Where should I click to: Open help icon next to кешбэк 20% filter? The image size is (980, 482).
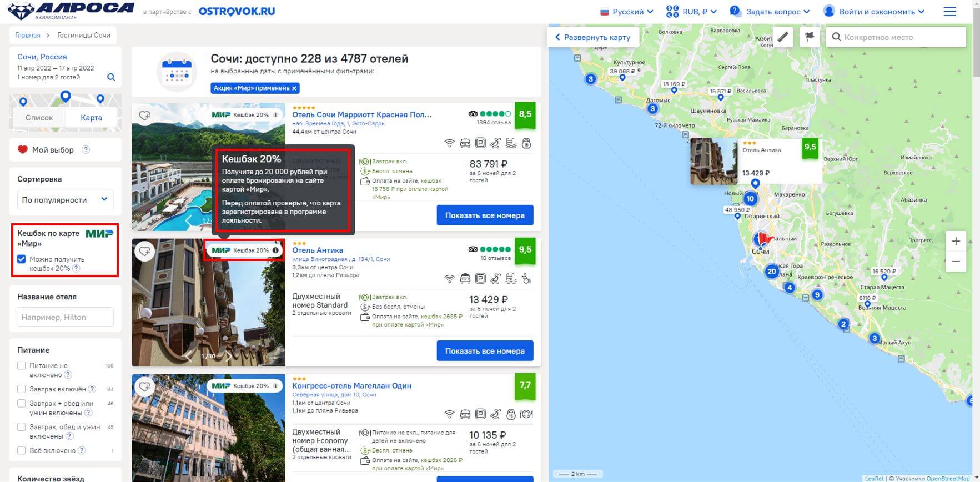(77, 268)
